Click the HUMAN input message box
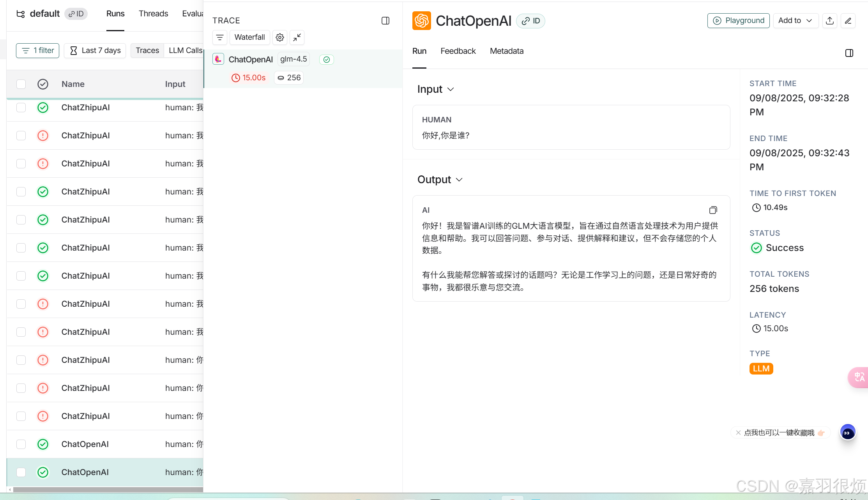 click(x=571, y=127)
